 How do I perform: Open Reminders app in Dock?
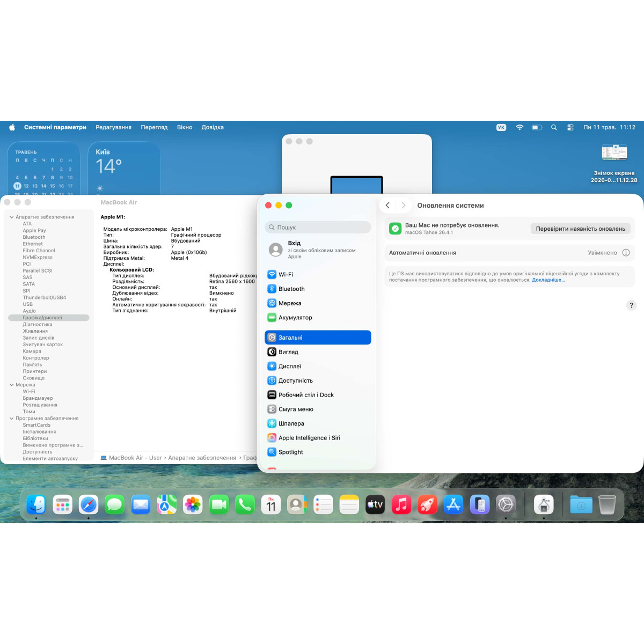(x=323, y=504)
